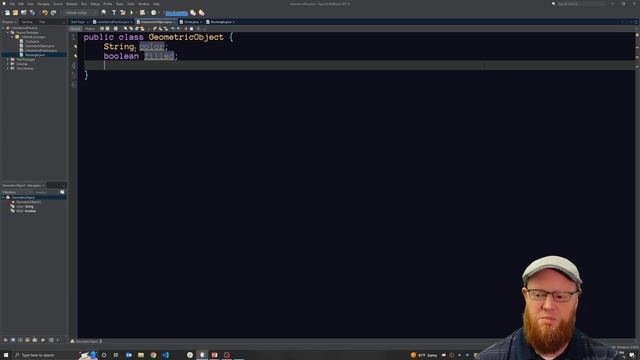
Task: Click the first garbage collection icon
Action: coord(193,13)
